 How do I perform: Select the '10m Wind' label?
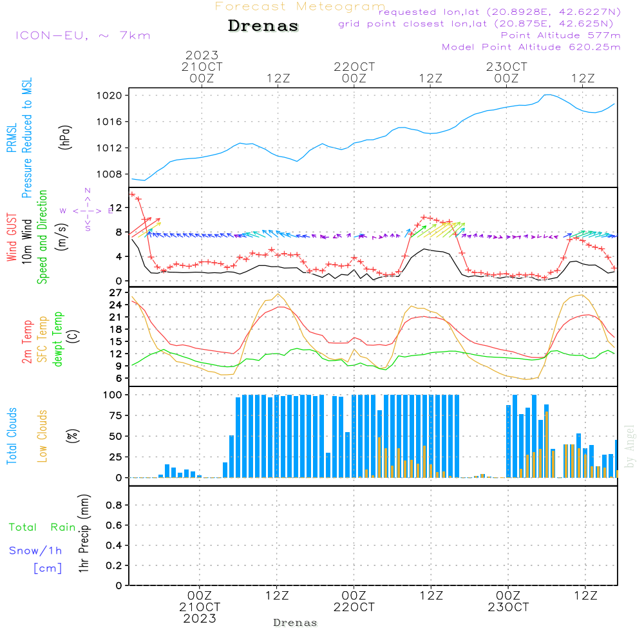tap(26, 241)
